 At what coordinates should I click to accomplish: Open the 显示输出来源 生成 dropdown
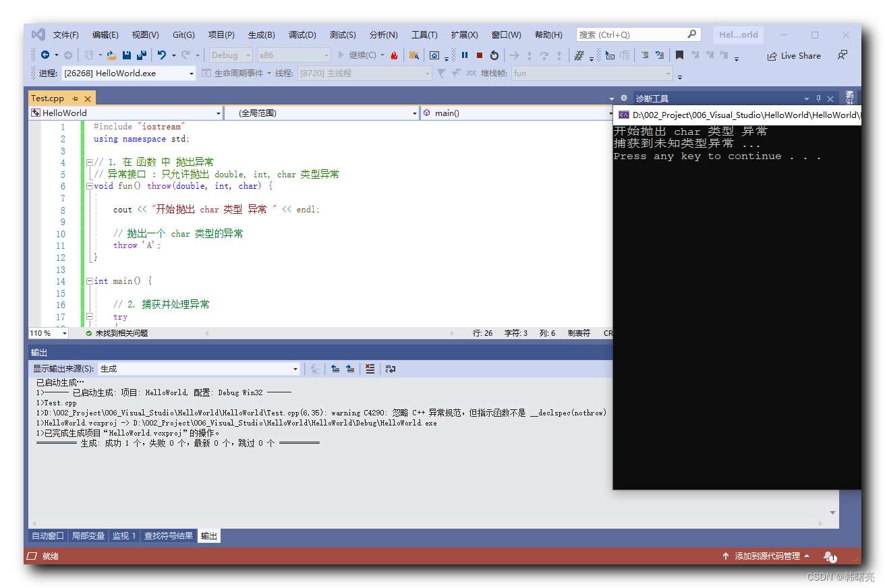[199, 369]
